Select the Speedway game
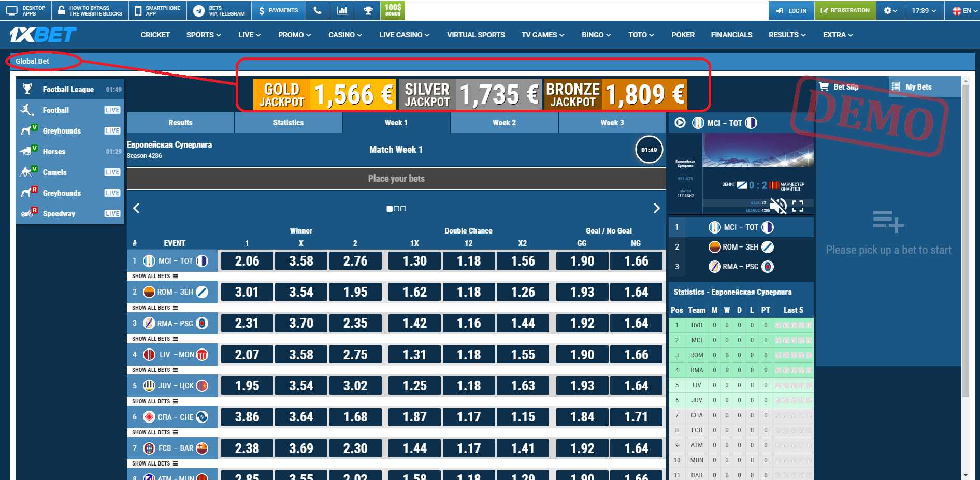This screenshot has height=480, width=980. [x=70, y=213]
